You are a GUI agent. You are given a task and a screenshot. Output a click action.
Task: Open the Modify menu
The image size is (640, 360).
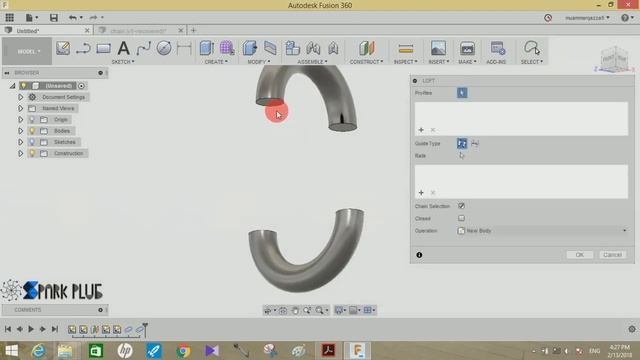(x=259, y=62)
